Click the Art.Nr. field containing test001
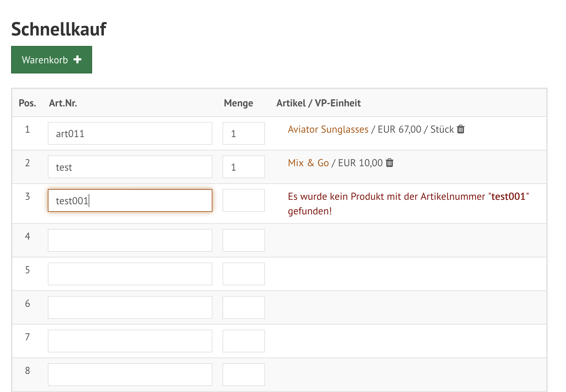This screenshot has height=392, width=566. [130, 200]
